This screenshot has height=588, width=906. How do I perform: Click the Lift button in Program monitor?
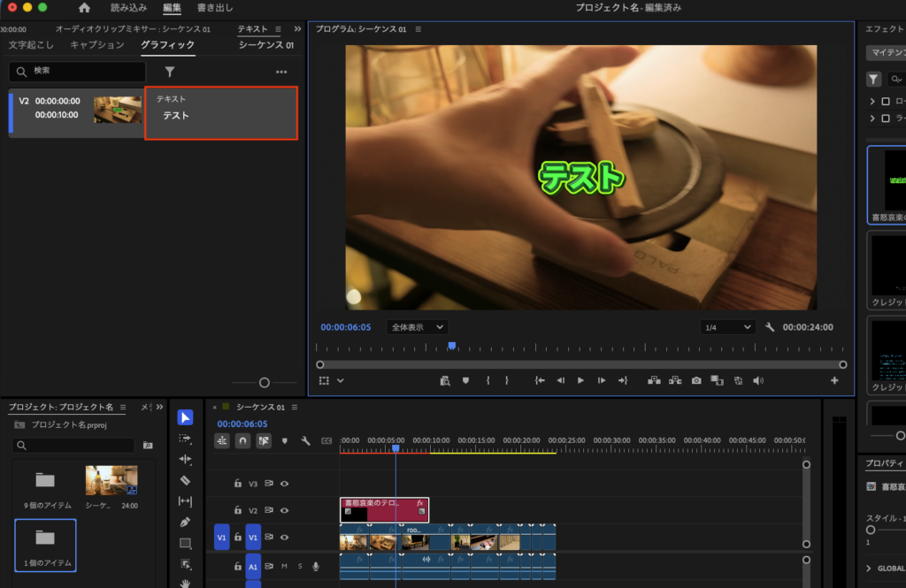click(654, 380)
